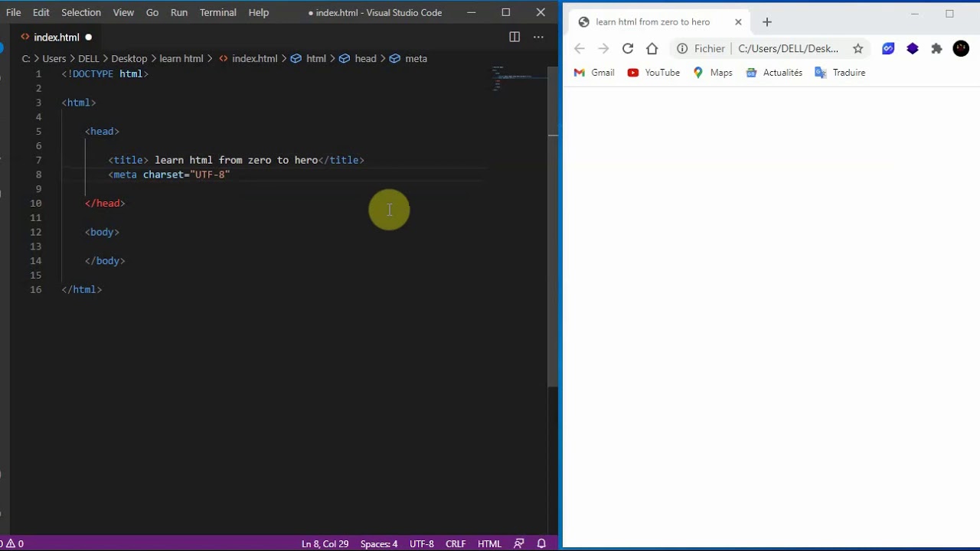Click the html symbol breadcrumb

click(309, 58)
